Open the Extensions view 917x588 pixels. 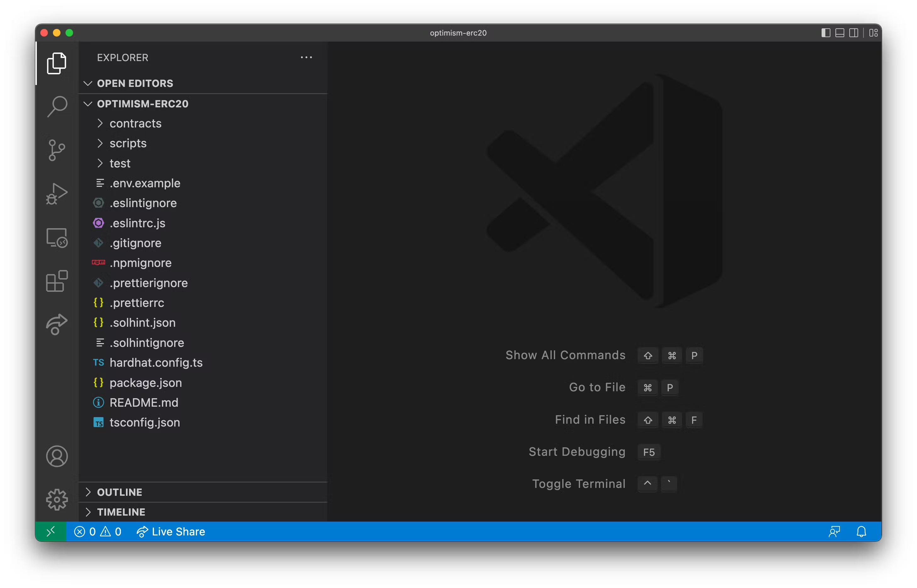pos(57,281)
